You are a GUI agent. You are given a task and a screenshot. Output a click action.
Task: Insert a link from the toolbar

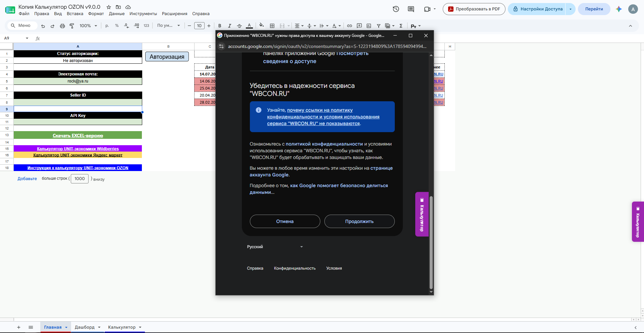(350, 26)
